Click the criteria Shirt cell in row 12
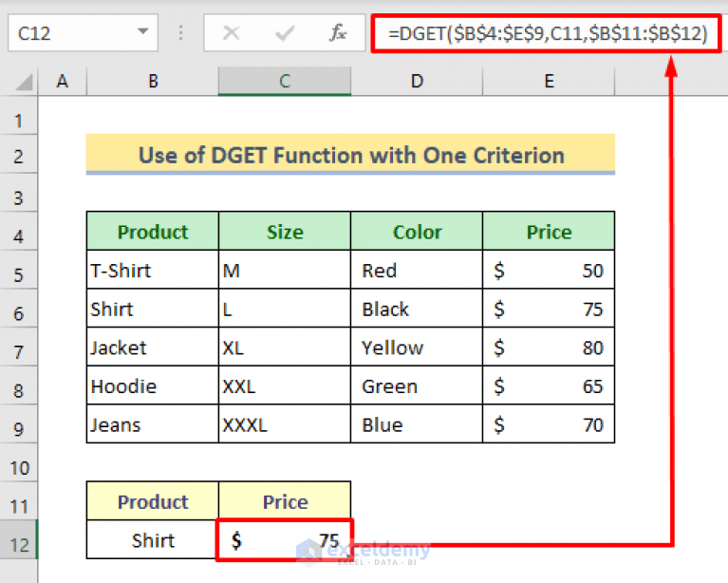Viewport: 728px width, 583px height. [153, 540]
